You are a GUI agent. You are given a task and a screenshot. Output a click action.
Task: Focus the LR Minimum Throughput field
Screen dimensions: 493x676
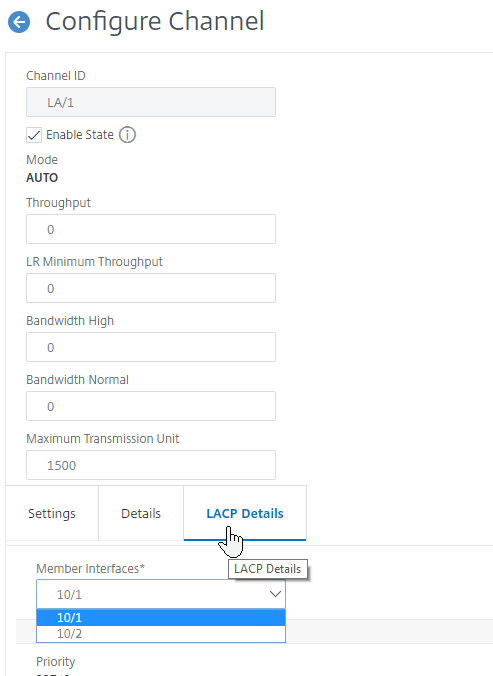tap(151, 288)
